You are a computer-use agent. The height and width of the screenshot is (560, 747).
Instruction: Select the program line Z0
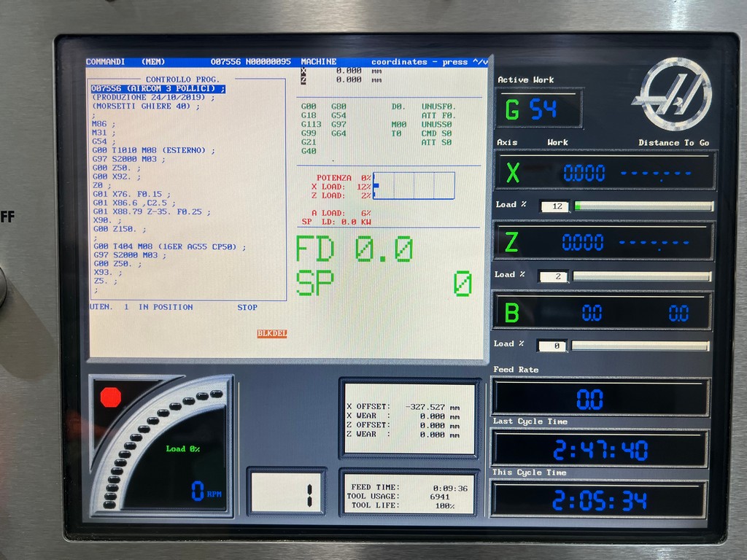point(101,185)
